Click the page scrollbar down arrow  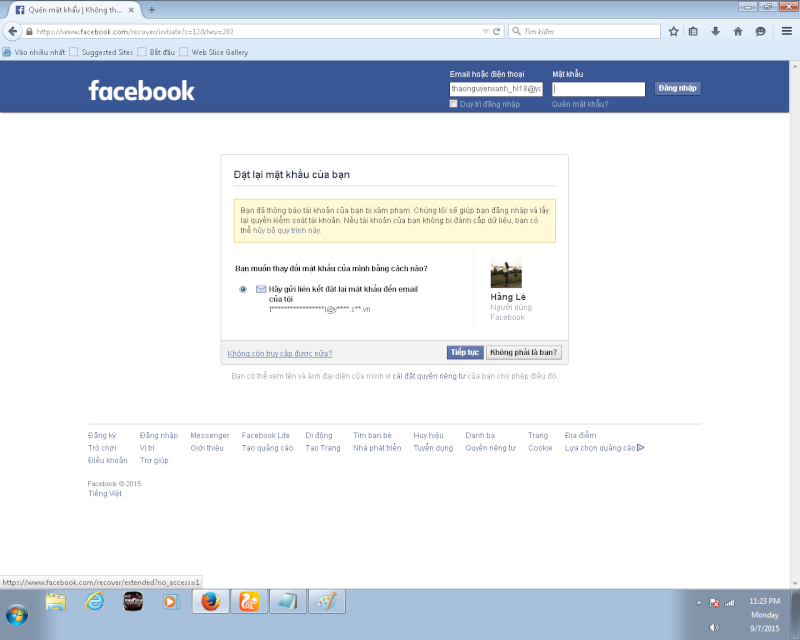[x=794, y=584]
